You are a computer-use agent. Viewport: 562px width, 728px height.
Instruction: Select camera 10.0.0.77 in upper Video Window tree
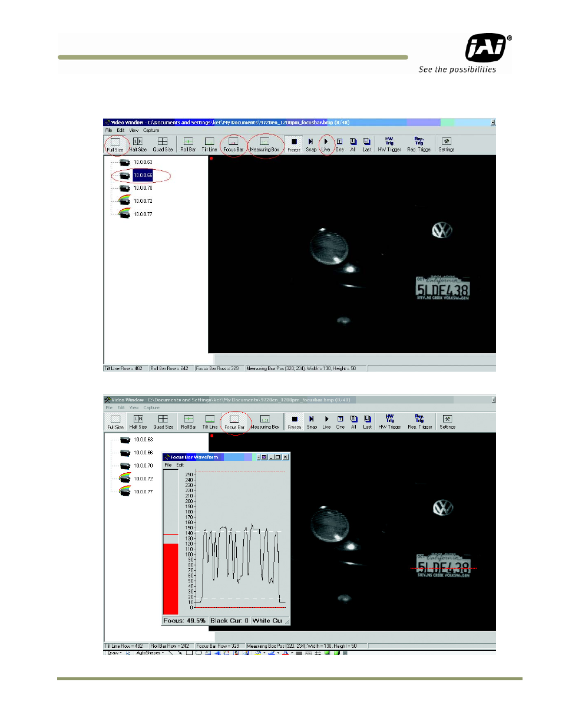coord(136,213)
